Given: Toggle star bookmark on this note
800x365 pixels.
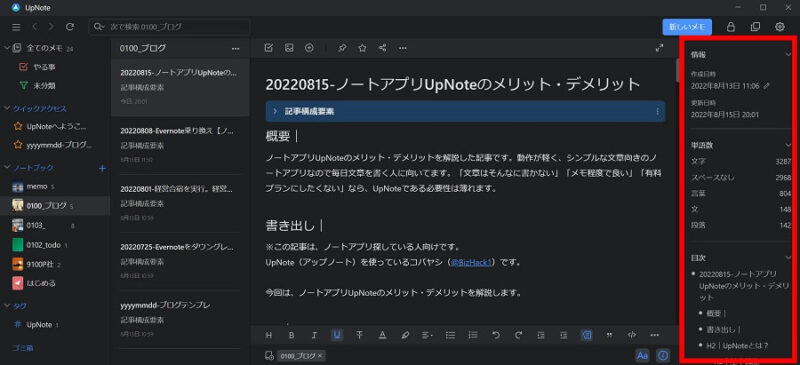Looking at the screenshot, I should [x=362, y=48].
